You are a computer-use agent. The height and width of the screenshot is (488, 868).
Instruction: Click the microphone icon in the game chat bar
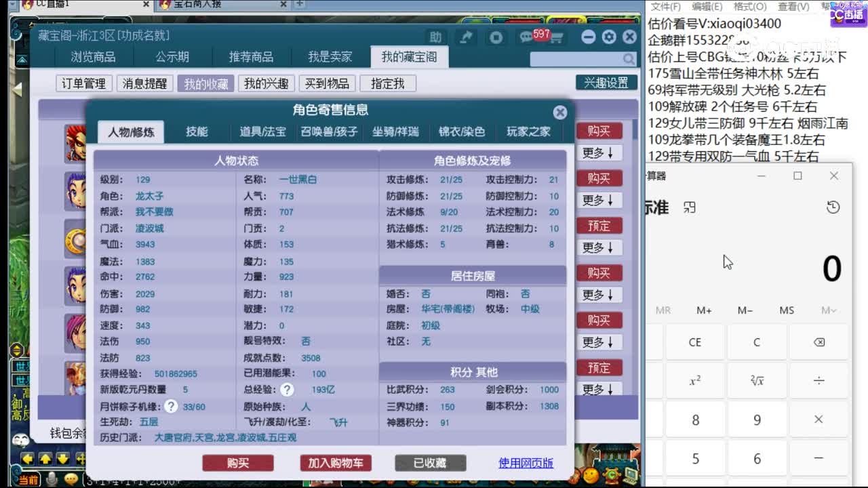[x=51, y=479]
